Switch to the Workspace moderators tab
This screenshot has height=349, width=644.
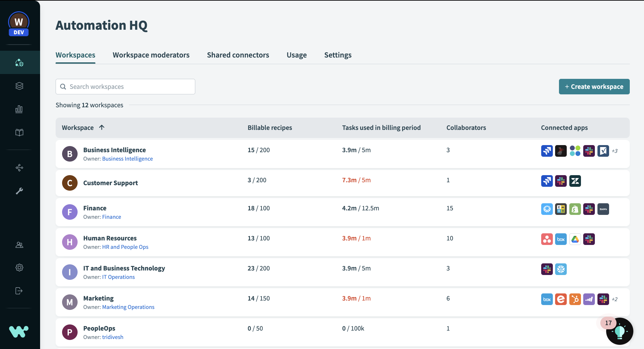click(151, 55)
